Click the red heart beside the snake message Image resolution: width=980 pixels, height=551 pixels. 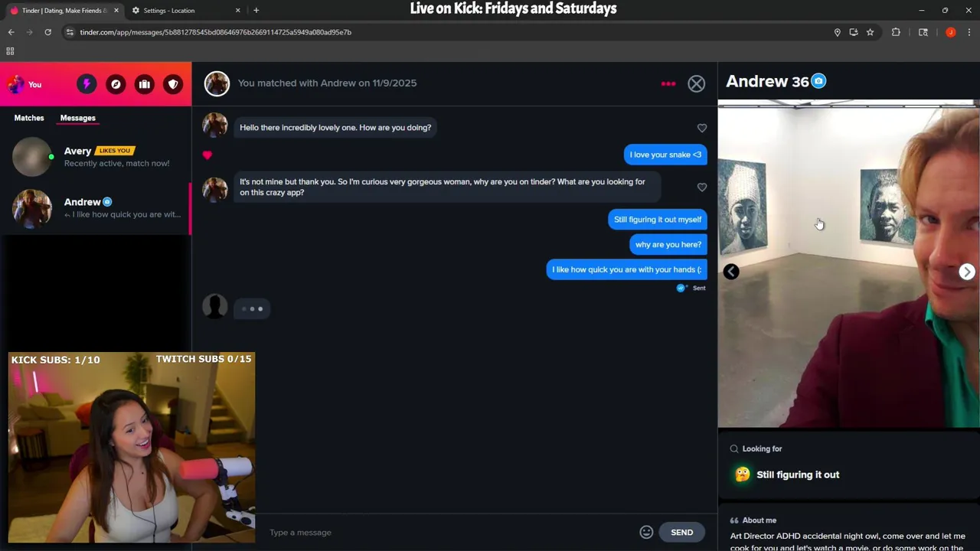click(x=207, y=155)
